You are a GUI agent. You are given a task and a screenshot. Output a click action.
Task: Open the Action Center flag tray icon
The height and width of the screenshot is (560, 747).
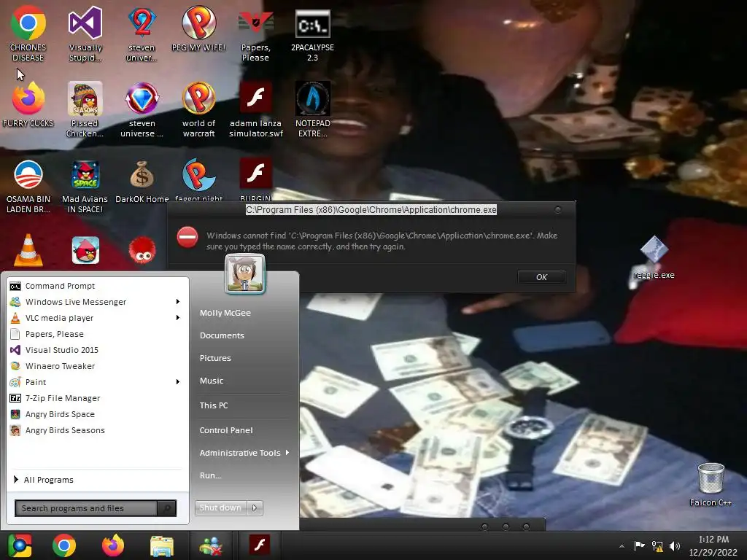point(639,545)
